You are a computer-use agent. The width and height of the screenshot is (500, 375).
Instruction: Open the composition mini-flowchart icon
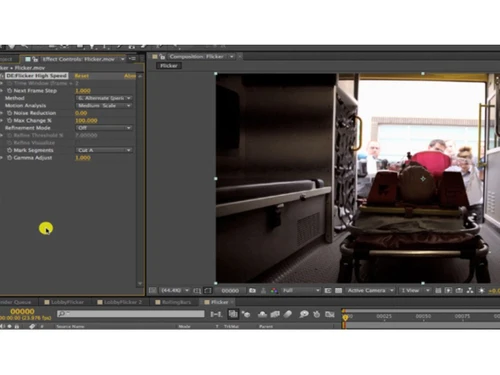[216, 314]
